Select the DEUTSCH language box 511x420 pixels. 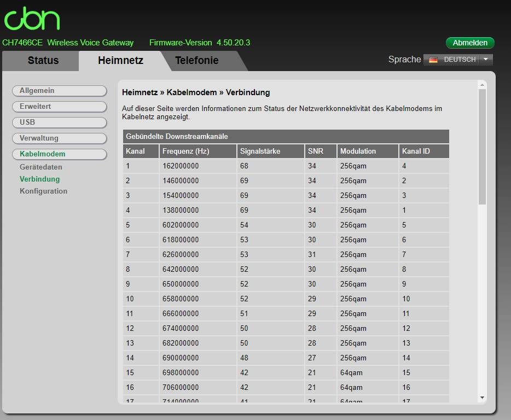(x=458, y=60)
